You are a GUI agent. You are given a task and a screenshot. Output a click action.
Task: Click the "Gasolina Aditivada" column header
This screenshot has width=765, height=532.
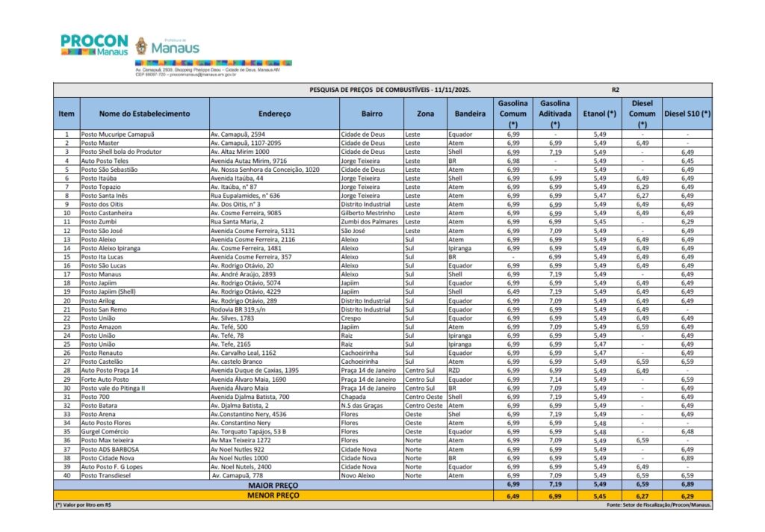point(554,114)
